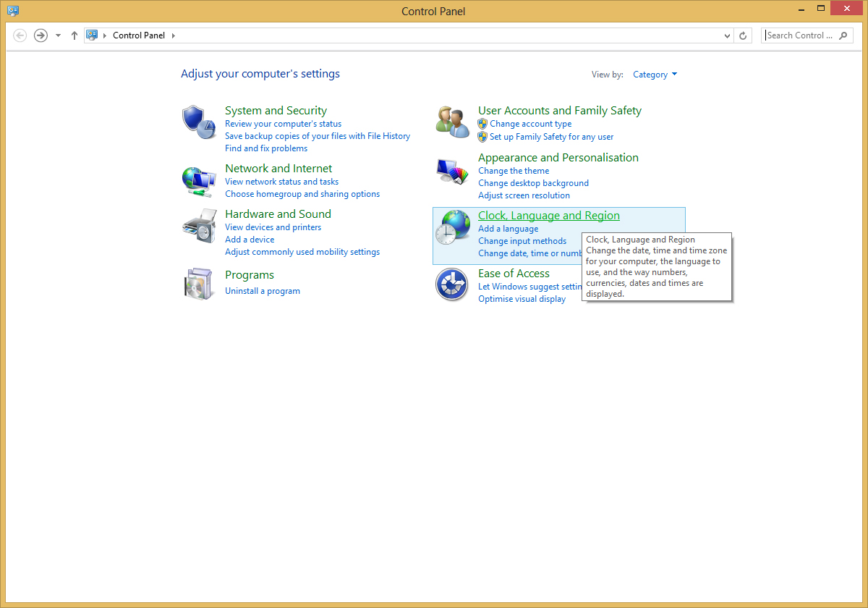Click the User Accounts people icon
Image resolution: width=868 pixels, height=608 pixels.
pos(452,121)
